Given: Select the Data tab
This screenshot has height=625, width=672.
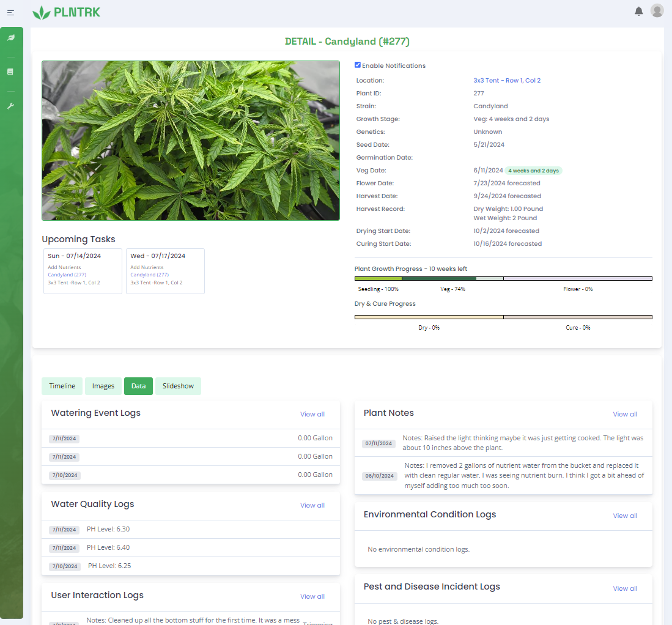Looking at the screenshot, I should pos(138,386).
